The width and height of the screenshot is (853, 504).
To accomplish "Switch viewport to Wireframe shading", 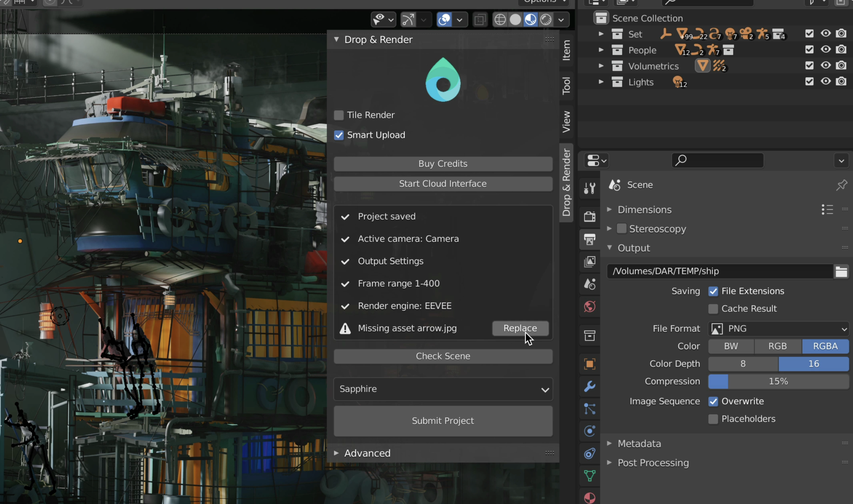I will pyautogui.click(x=500, y=19).
